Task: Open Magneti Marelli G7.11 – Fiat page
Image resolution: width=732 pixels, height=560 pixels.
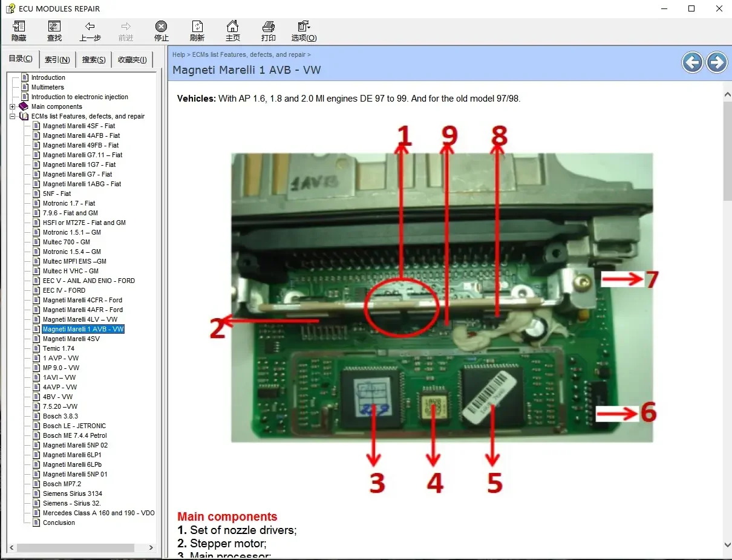Action: click(82, 155)
